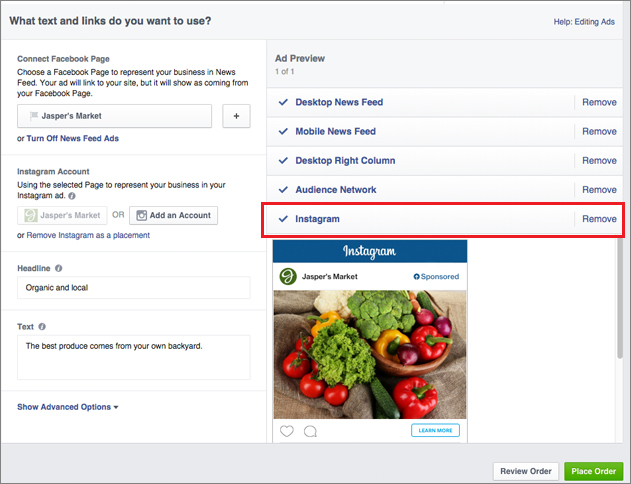This screenshot has height=484, width=631.
Task: Click the Headline input field
Action: [x=134, y=288]
